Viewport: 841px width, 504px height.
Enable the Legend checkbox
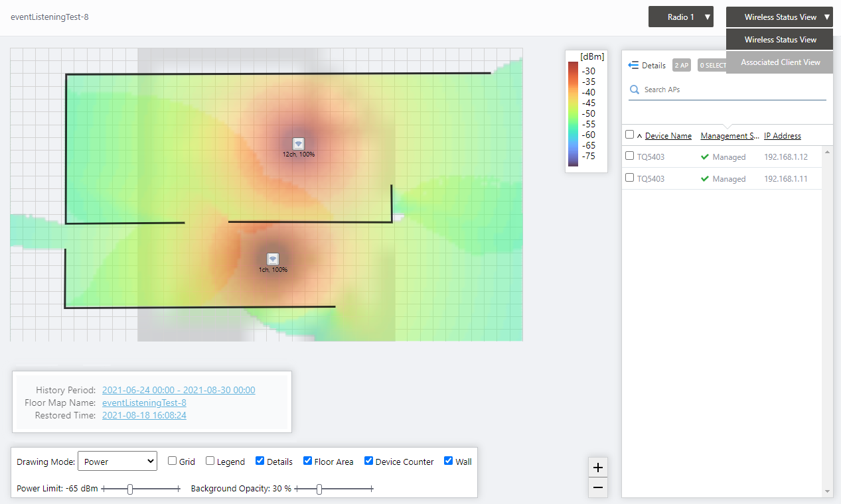(210, 461)
